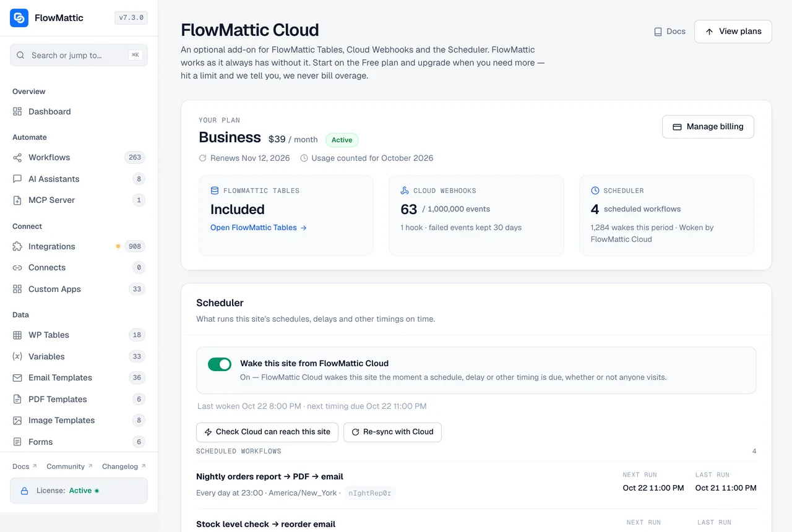Image resolution: width=792 pixels, height=532 pixels.
Task: Click the View plans button
Action: [x=733, y=32]
